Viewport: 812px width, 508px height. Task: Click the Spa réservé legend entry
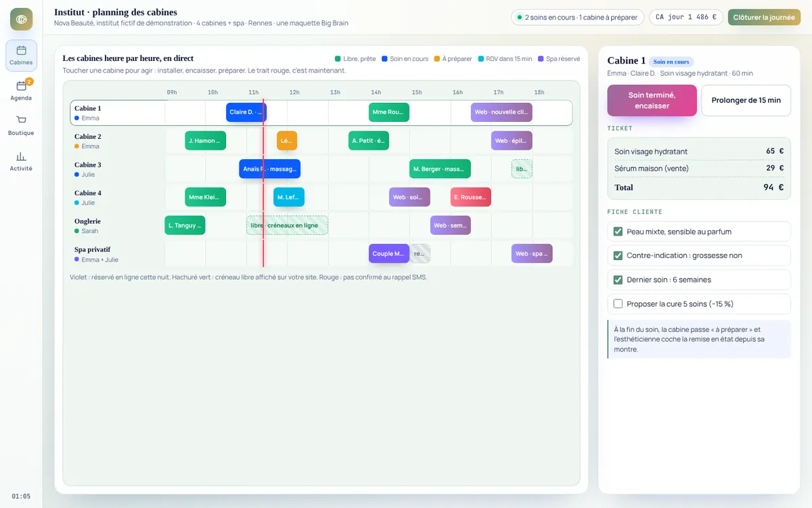pos(559,59)
